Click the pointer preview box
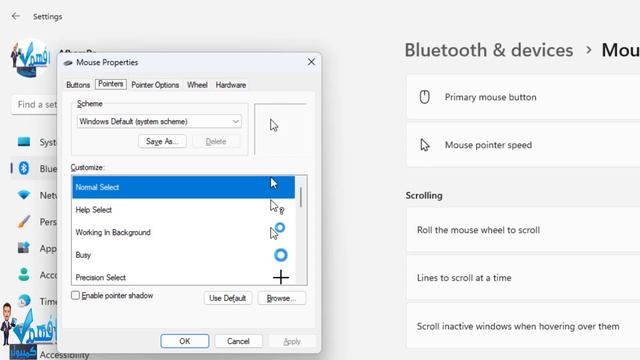Image resolution: width=640 pixels, height=360 pixels. coord(280,129)
